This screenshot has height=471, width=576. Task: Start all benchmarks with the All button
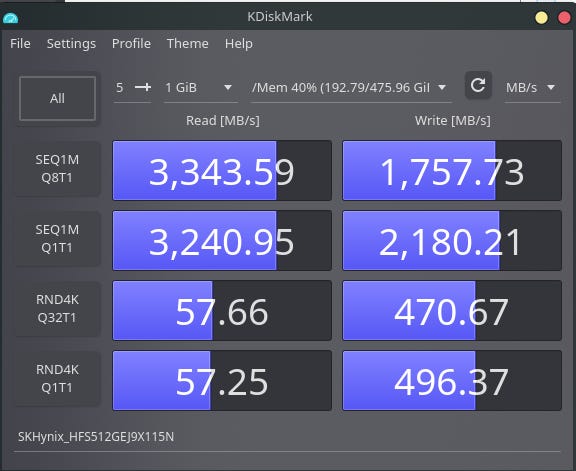coord(57,98)
